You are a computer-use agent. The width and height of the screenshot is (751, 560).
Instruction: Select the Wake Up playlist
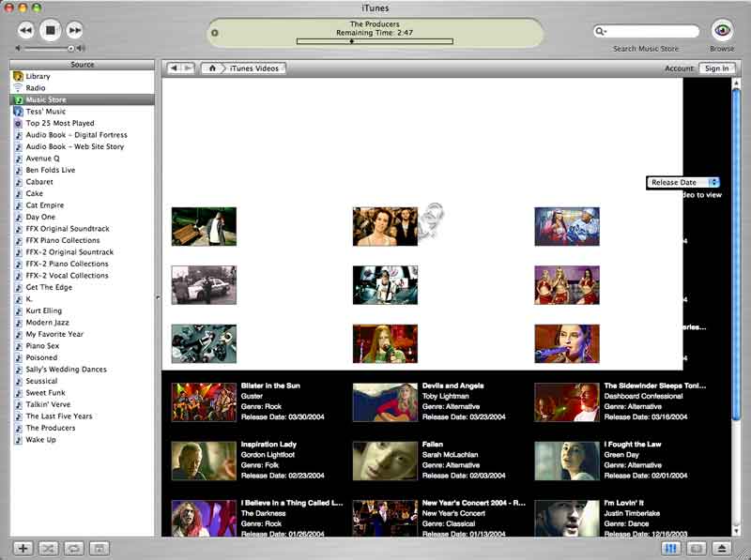pyautogui.click(x=83, y=440)
